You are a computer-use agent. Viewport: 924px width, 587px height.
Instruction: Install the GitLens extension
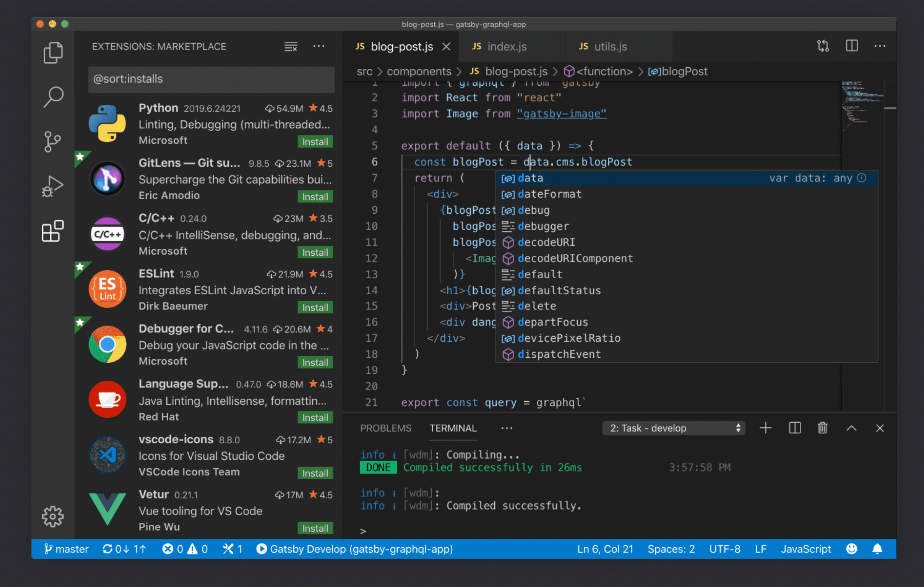[x=315, y=197]
